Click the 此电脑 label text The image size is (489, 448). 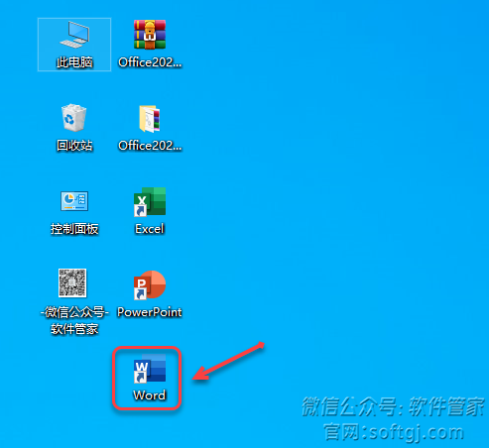tap(74, 62)
